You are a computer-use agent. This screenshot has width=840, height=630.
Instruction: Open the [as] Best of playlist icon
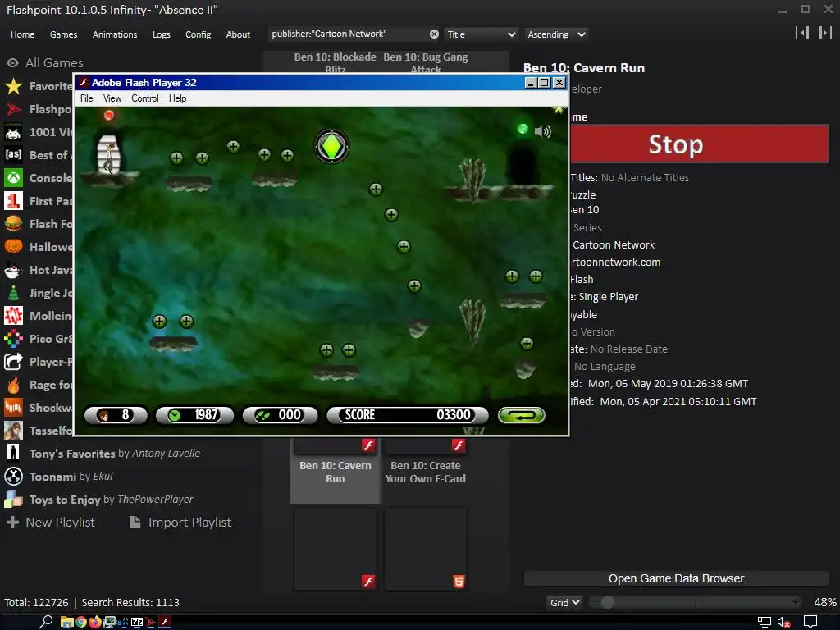13,155
